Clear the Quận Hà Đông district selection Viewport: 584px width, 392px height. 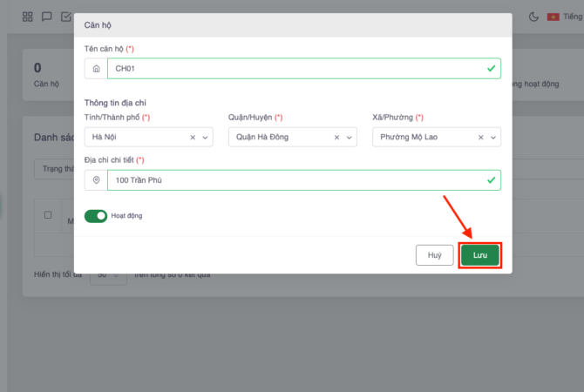point(336,138)
